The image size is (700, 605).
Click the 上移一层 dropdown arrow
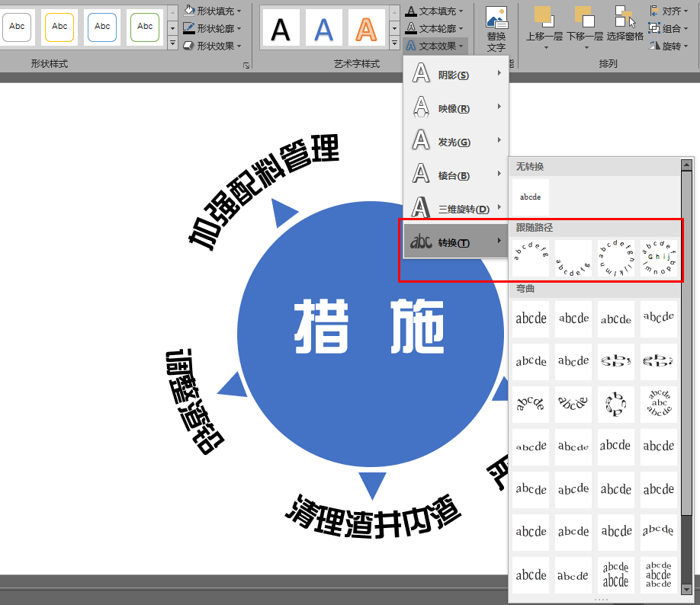click(545, 48)
